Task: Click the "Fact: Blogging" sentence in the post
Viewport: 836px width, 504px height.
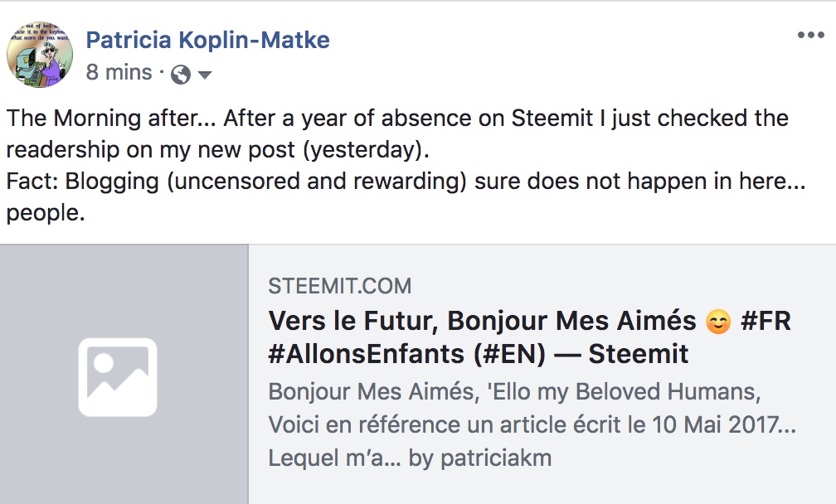Action: pyautogui.click(x=83, y=182)
